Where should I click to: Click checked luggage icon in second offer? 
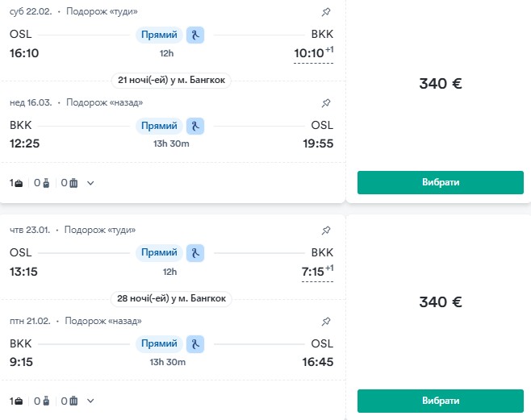73,401
